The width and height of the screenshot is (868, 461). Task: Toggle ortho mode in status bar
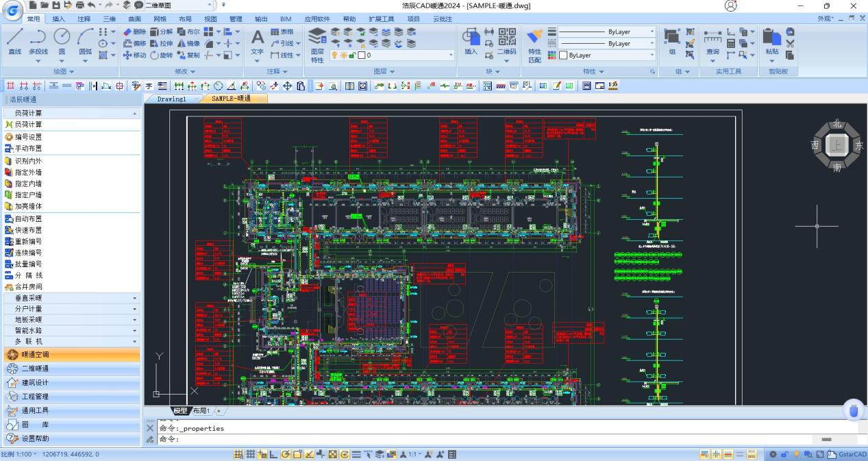[273, 454]
